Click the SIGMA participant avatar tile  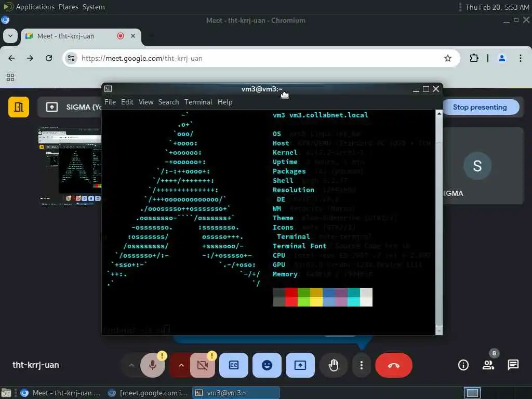tap(477, 166)
